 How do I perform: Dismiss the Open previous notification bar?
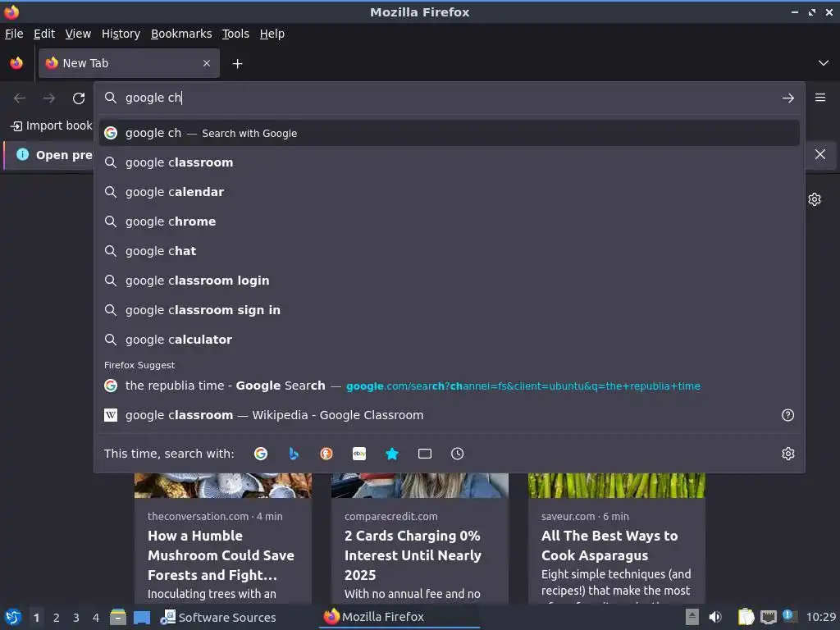coord(820,154)
